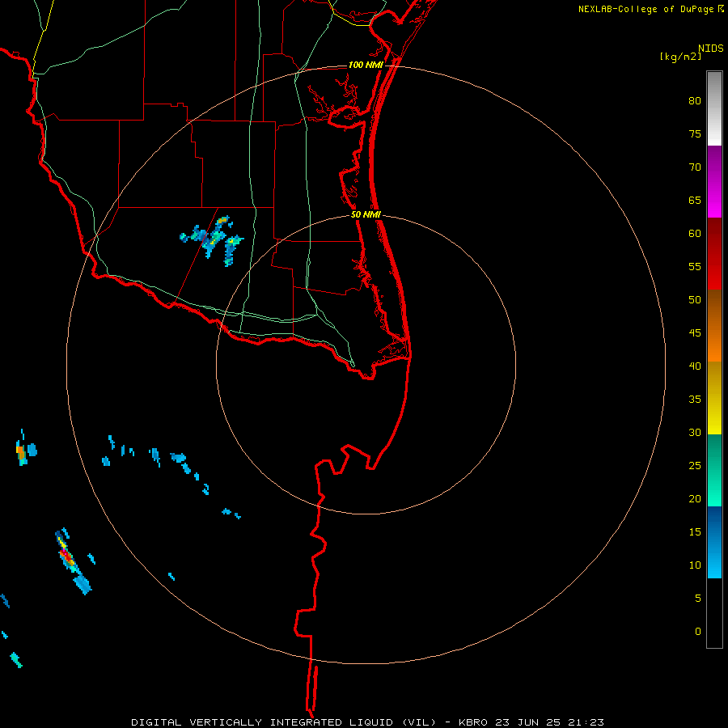Click the NEXLAB-College of DuPage label
This screenshot has height=728, width=728.
[x=645, y=9]
